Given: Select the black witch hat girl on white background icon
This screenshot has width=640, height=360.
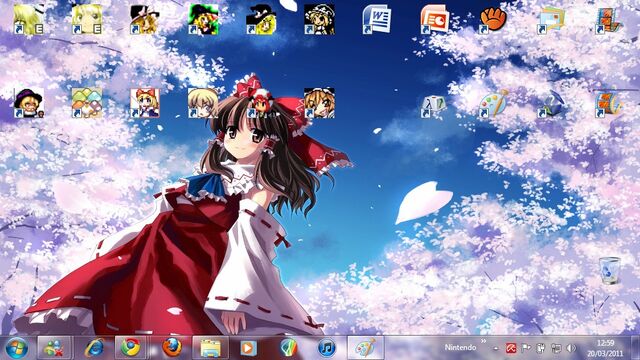Looking at the screenshot, I should pyautogui.click(x=144, y=19).
